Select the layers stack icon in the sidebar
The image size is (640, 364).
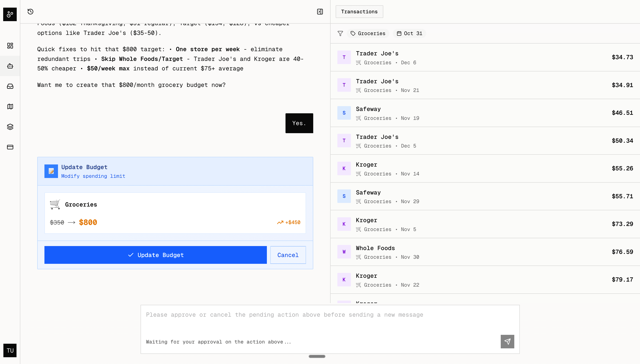(x=10, y=126)
